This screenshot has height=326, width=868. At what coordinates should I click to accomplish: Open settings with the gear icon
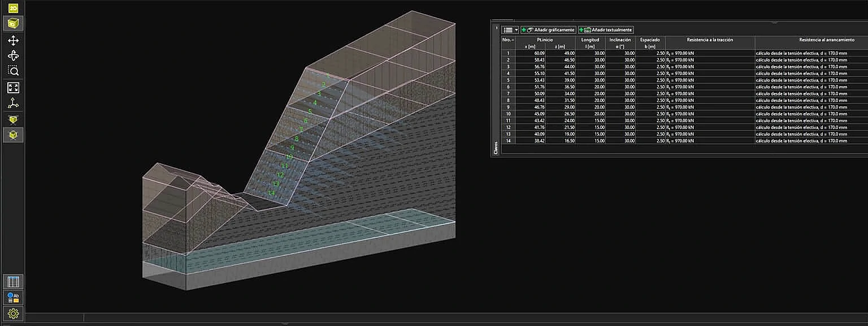(x=13, y=313)
